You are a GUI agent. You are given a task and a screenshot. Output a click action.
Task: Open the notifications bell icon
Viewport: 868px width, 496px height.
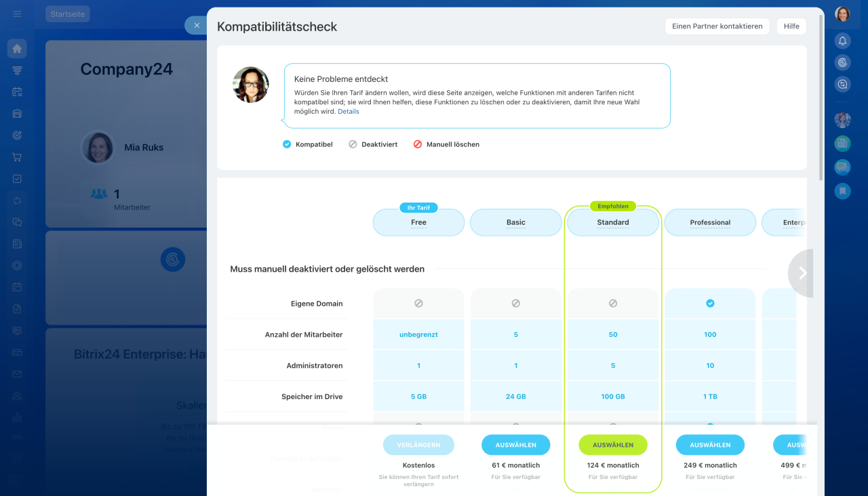click(x=842, y=41)
